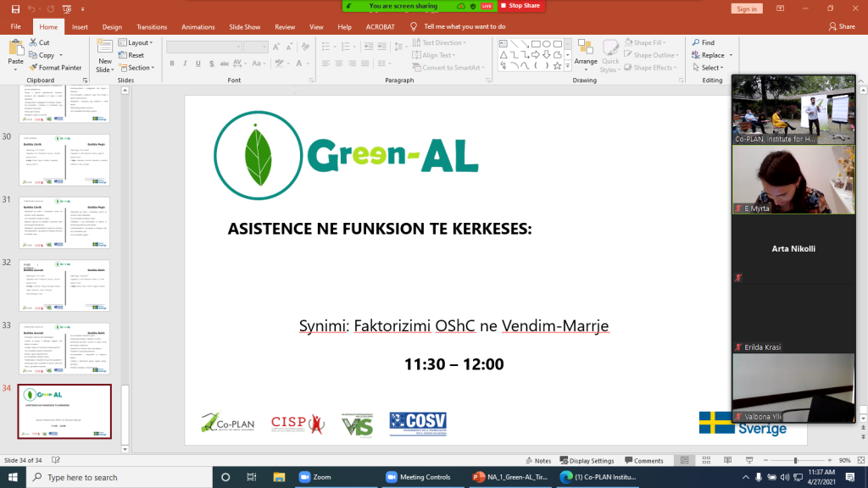
Task: Toggle Justify alignment
Action: tap(364, 64)
